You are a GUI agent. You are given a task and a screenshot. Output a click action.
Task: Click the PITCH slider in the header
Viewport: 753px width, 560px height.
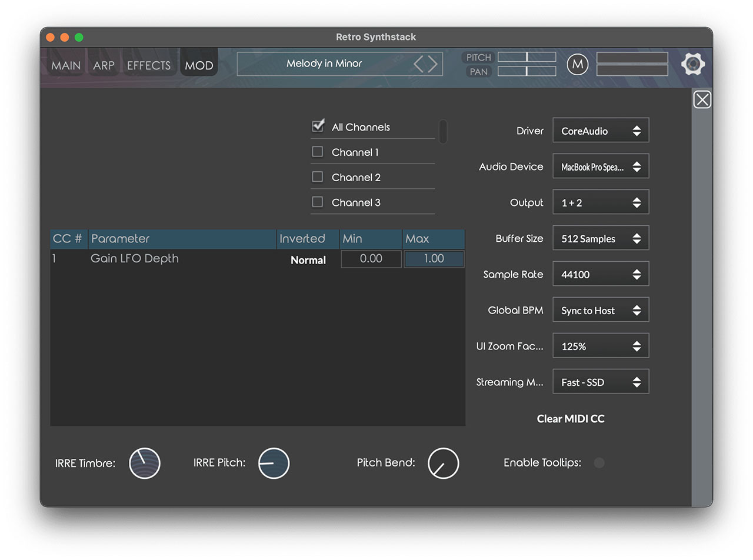(527, 57)
